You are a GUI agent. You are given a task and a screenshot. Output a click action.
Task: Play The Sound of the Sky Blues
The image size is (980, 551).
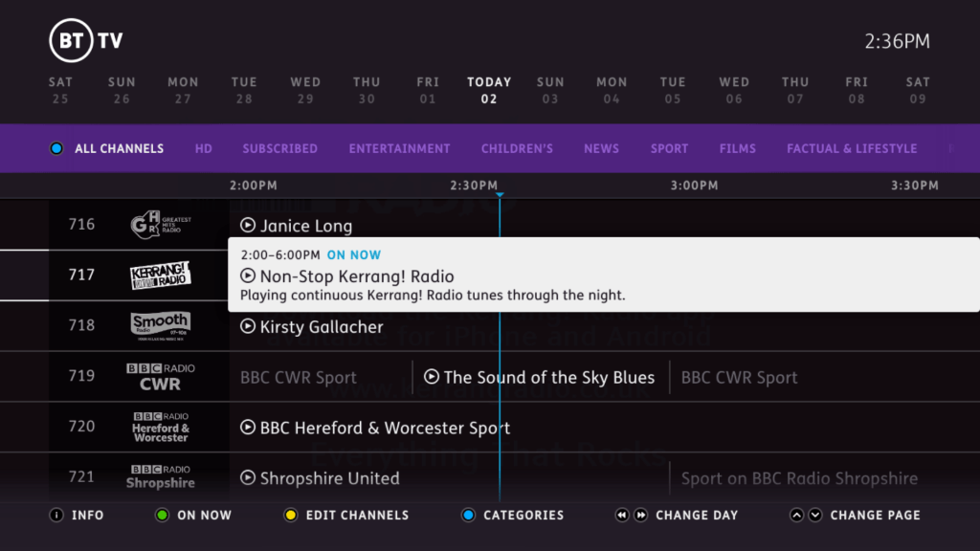click(x=540, y=377)
